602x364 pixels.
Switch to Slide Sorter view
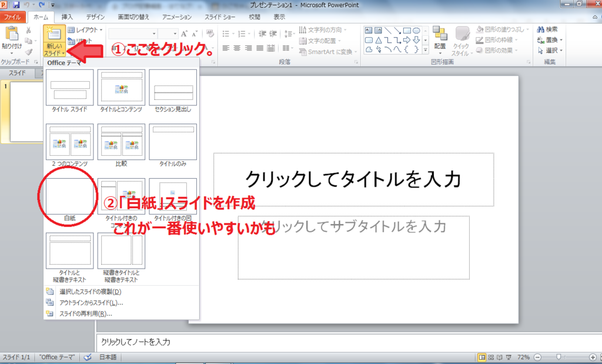point(491,358)
